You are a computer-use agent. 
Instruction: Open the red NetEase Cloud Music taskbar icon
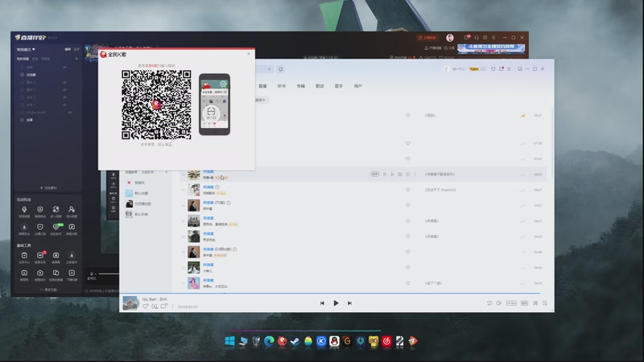386,341
